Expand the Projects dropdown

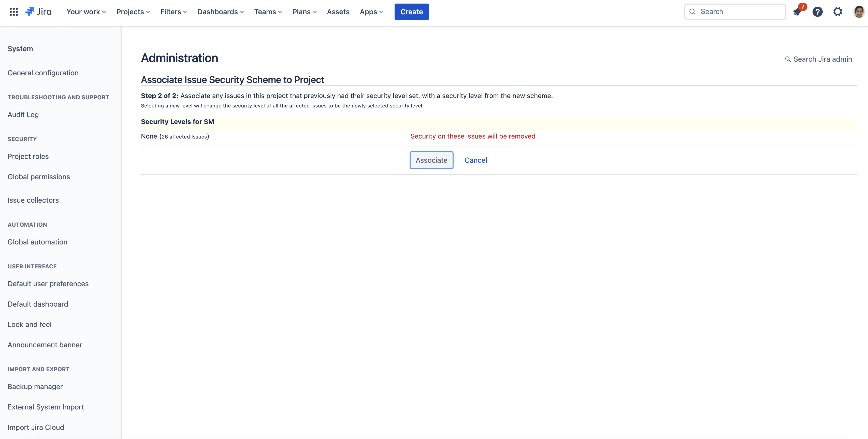point(133,12)
